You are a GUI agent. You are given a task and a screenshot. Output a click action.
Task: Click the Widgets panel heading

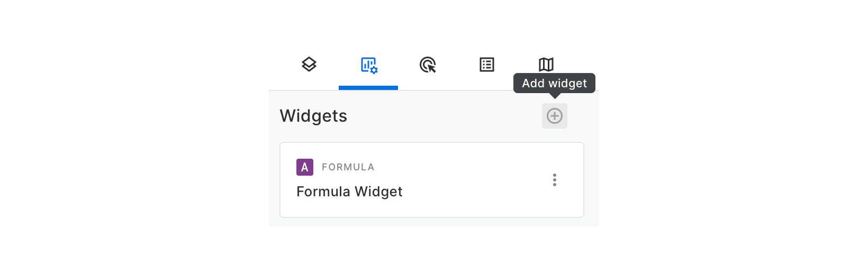[x=313, y=116]
